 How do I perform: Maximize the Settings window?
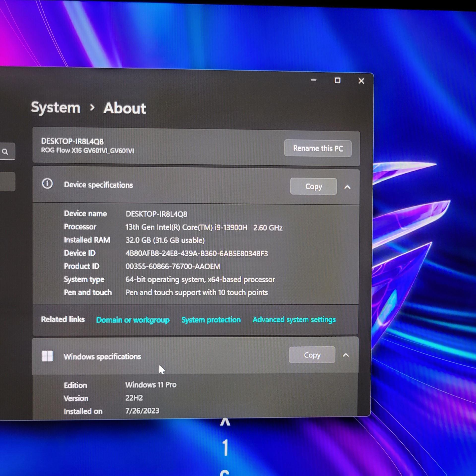pos(337,81)
